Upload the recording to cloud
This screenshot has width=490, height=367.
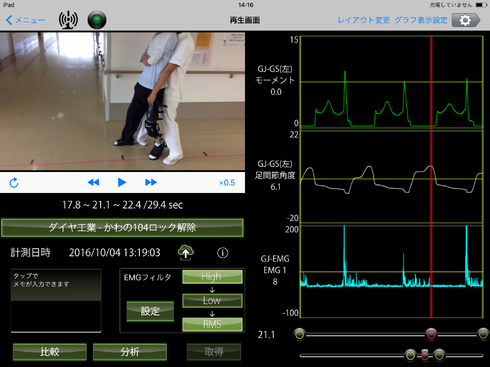click(x=186, y=253)
